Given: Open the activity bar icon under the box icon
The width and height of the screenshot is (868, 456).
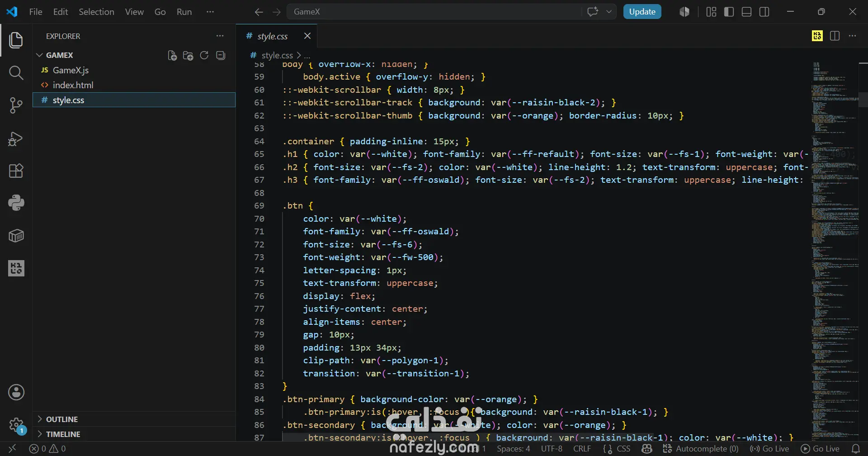Looking at the screenshot, I should pyautogui.click(x=16, y=268).
